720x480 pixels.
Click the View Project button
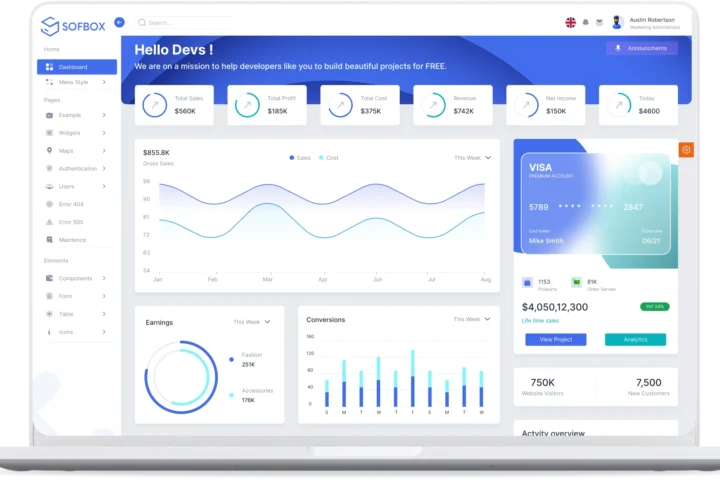(x=555, y=340)
